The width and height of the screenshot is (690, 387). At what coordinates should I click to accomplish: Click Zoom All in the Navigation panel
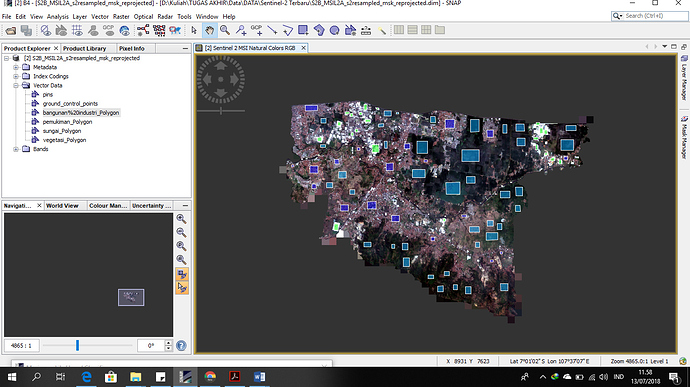[181, 260]
